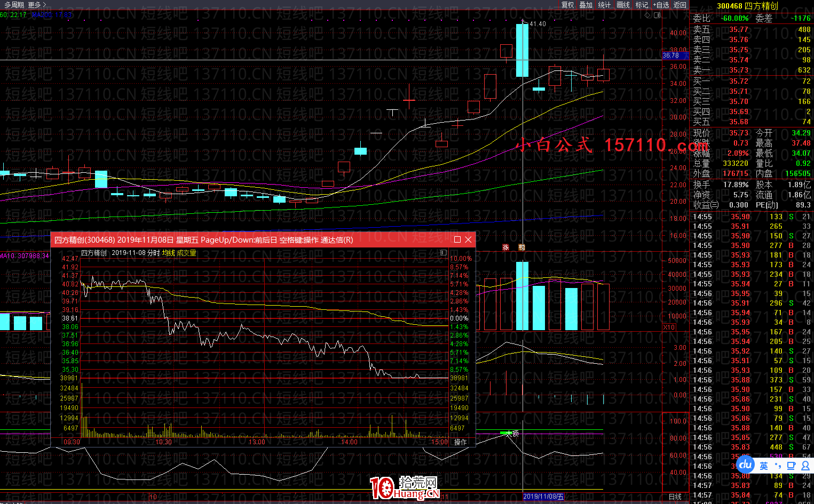Click the Baidu 'du' input method icon

[746, 465]
